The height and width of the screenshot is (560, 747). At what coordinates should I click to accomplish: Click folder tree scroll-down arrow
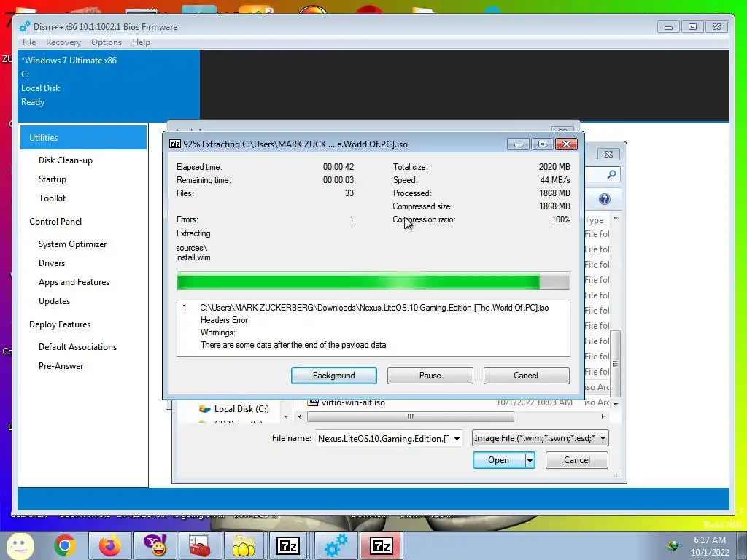286,416
